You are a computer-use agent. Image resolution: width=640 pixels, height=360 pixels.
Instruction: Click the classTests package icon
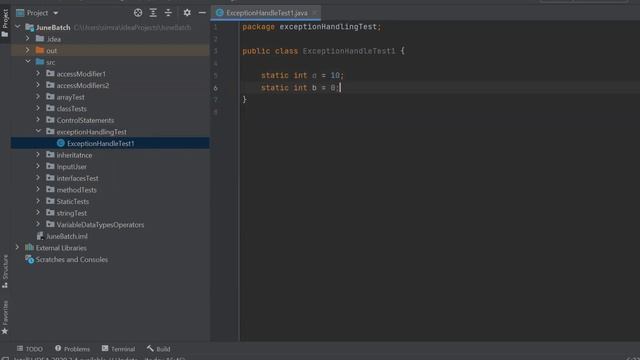50,108
